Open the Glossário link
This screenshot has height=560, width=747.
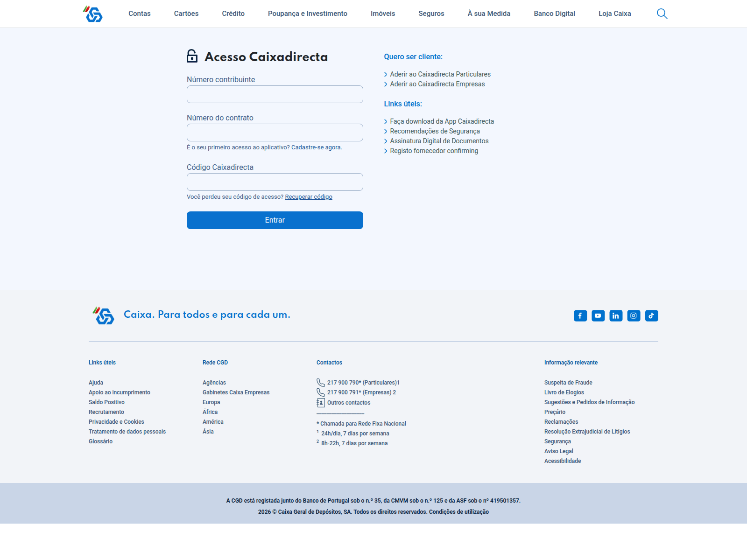coord(101,441)
